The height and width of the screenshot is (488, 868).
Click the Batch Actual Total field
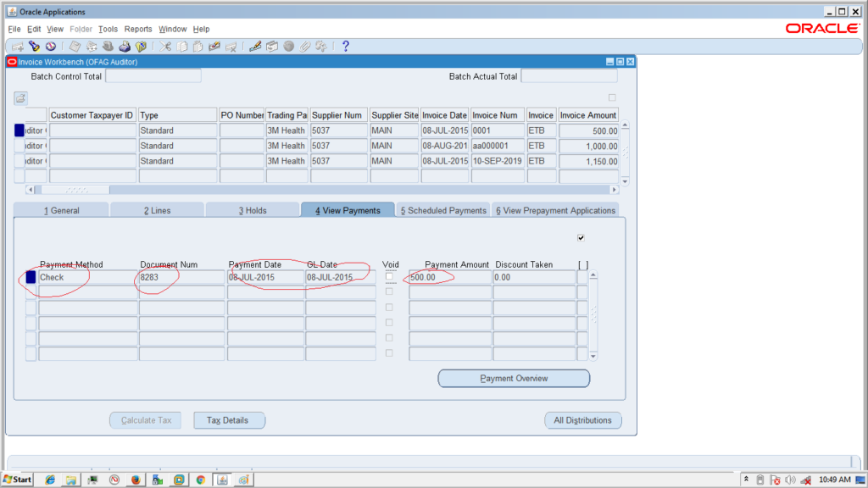(x=569, y=76)
